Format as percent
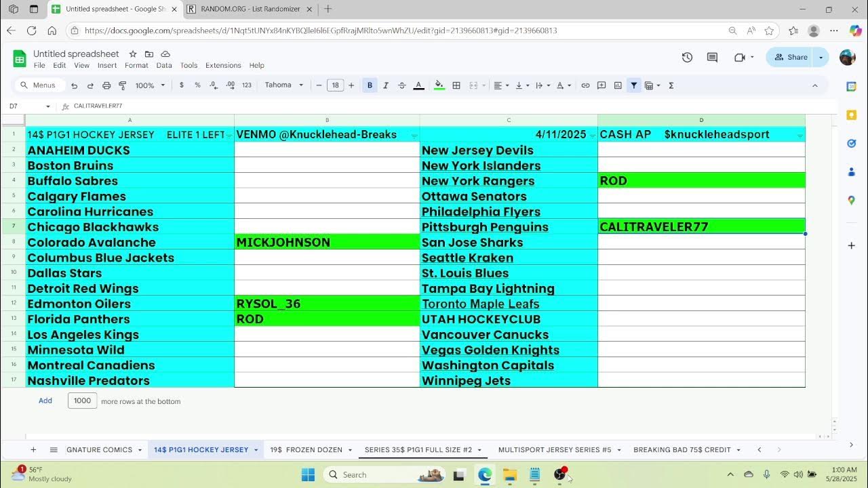Screen dimensions: 868x488 pyautogui.click(x=197, y=85)
